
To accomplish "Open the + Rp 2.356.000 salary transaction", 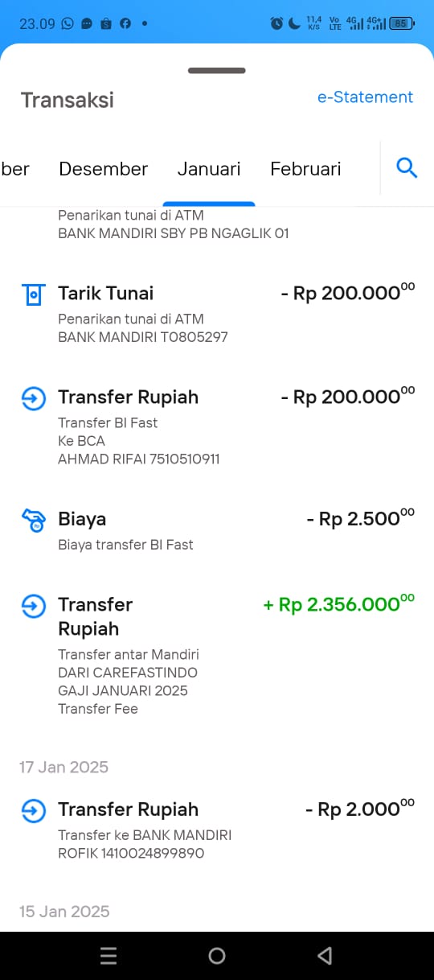I will (x=217, y=656).
